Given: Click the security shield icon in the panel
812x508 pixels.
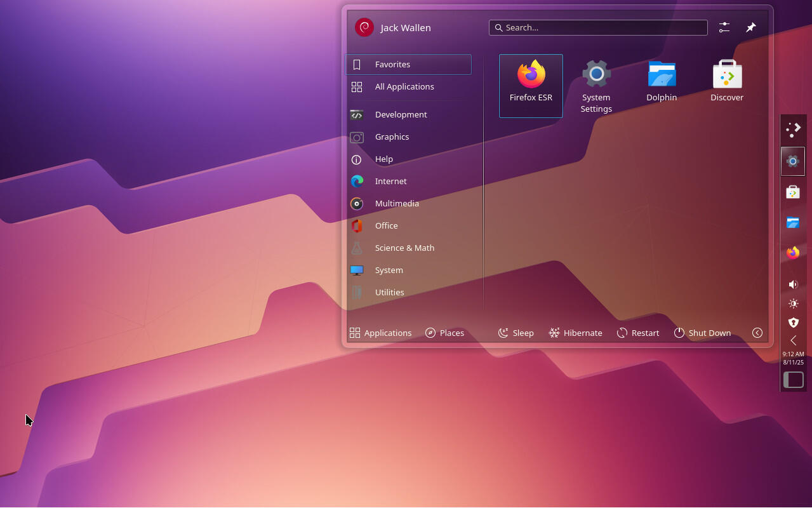Looking at the screenshot, I should coord(792,323).
